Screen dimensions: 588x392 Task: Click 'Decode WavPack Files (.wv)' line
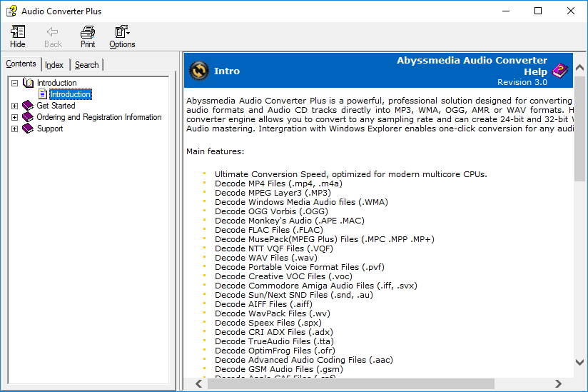tap(273, 313)
